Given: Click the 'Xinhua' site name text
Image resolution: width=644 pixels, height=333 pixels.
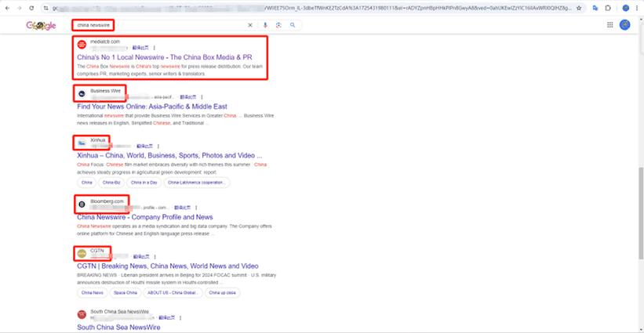Looking at the screenshot, I should click(98, 139).
